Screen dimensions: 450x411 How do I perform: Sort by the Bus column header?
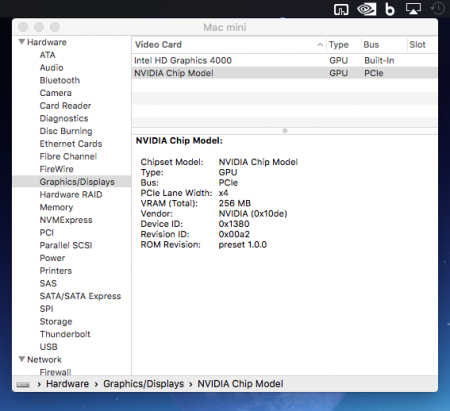(371, 45)
